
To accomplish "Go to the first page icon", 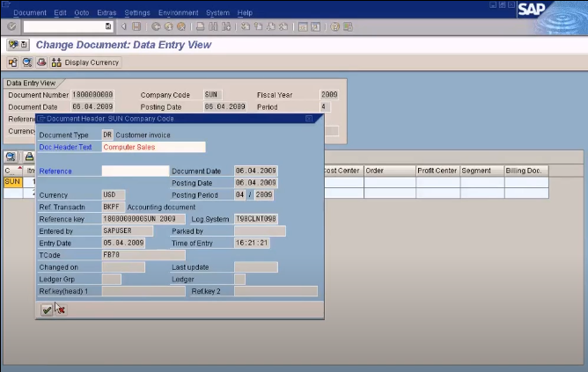I will [246, 26].
